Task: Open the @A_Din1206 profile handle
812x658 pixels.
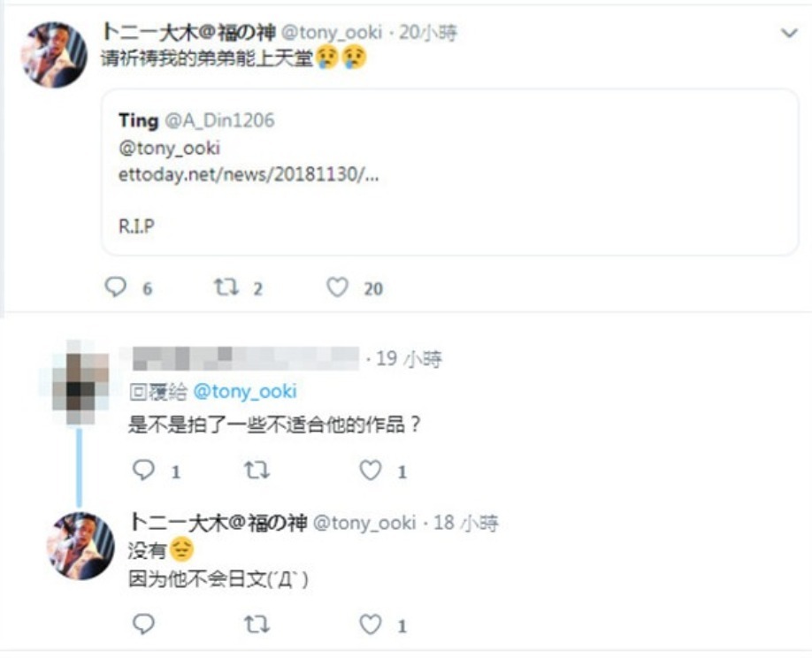Action: 219,120
